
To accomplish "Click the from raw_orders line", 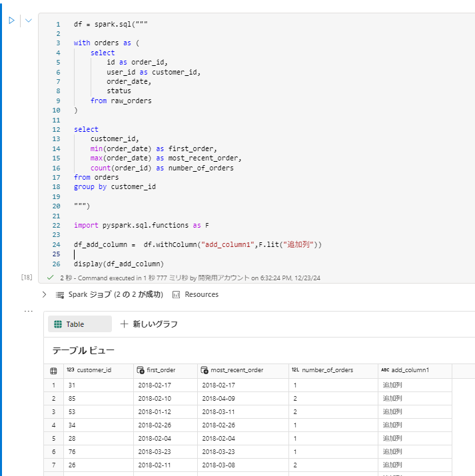I will (x=121, y=101).
